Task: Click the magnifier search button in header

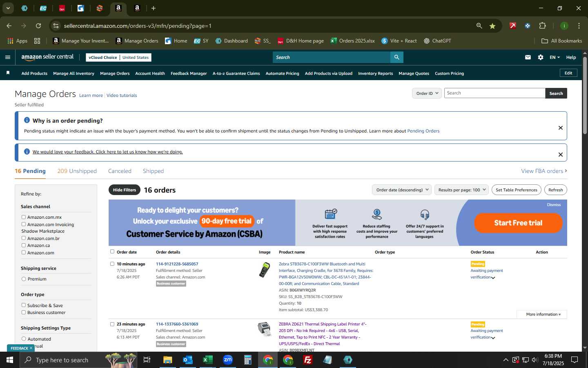Action: (396, 57)
